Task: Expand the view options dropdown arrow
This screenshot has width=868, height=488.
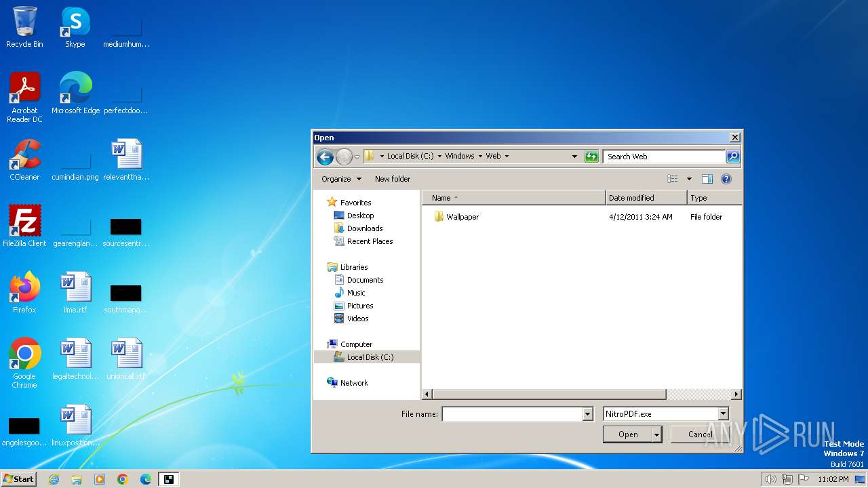Action: (x=689, y=179)
